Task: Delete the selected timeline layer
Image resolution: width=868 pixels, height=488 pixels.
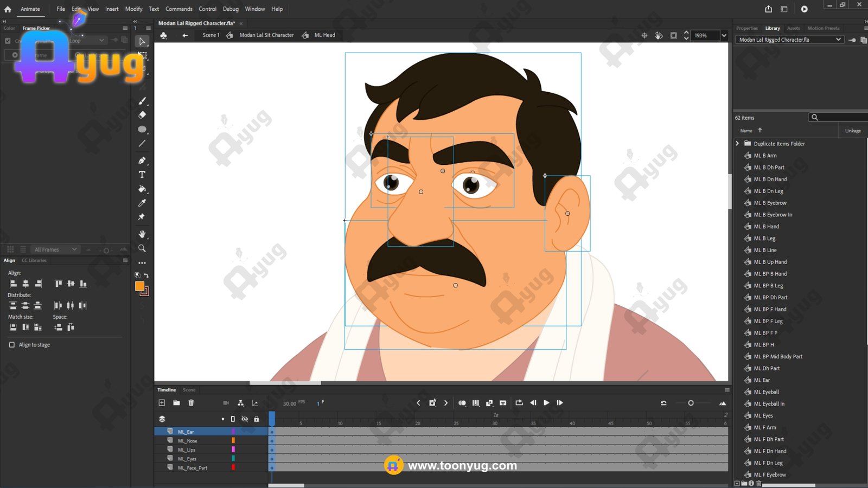Action: coord(191,403)
